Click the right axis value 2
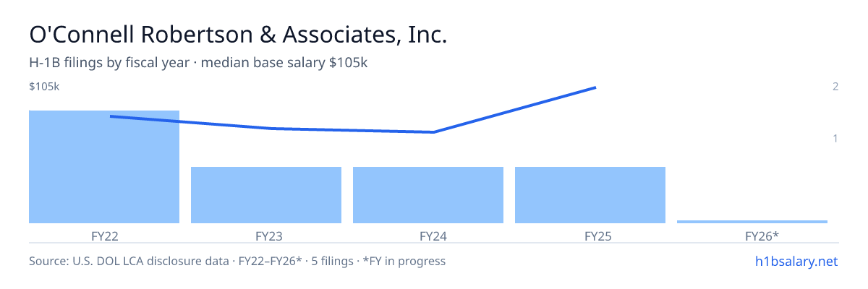 click(835, 87)
